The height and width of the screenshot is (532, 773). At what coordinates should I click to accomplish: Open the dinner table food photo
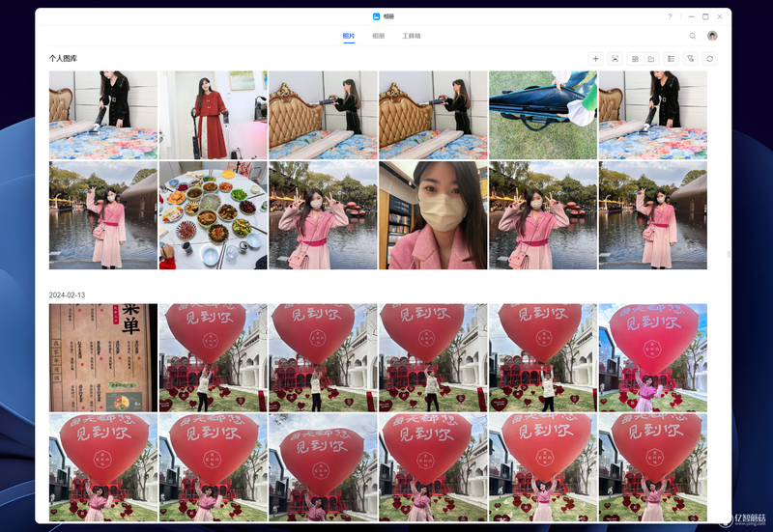[x=213, y=215]
